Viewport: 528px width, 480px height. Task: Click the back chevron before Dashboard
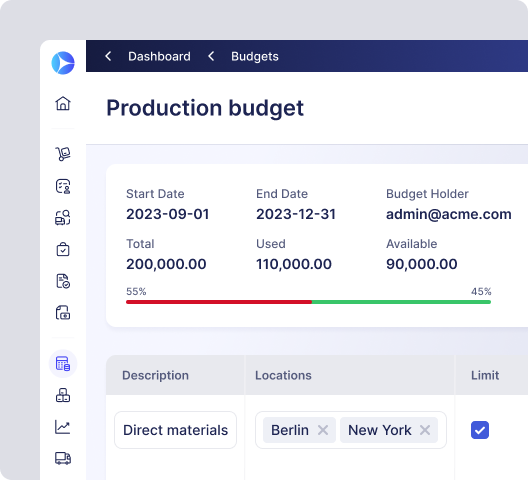pyautogui.click(x=108, y=56)
